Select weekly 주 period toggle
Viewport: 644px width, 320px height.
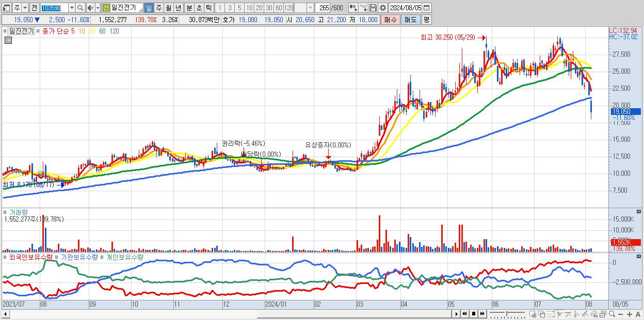pos(158,8)
